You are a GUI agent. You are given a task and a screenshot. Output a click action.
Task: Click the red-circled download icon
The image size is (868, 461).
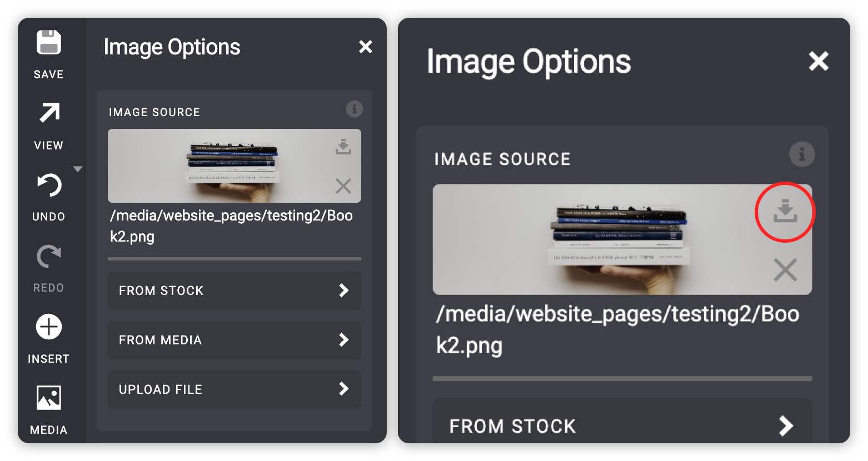coord(785,212)
